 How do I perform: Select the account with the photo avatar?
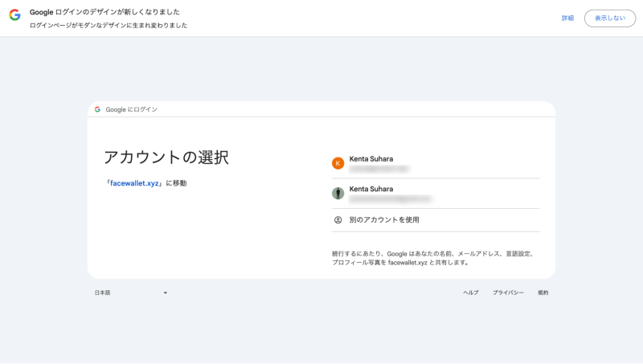436,194
